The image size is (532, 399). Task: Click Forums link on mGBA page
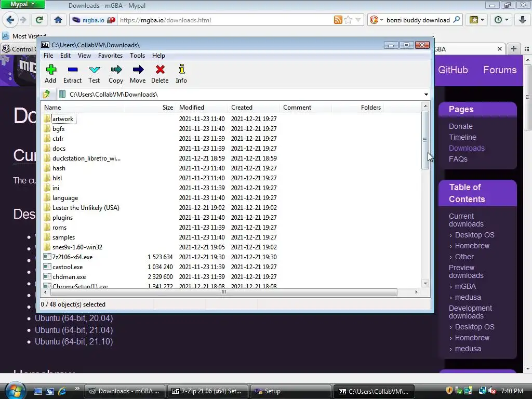[500, 70]
